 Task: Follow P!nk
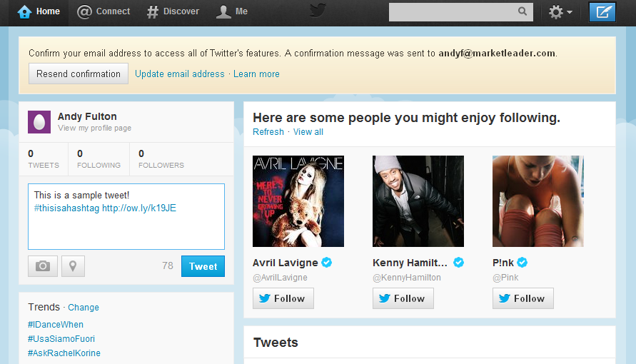[523, 298]
